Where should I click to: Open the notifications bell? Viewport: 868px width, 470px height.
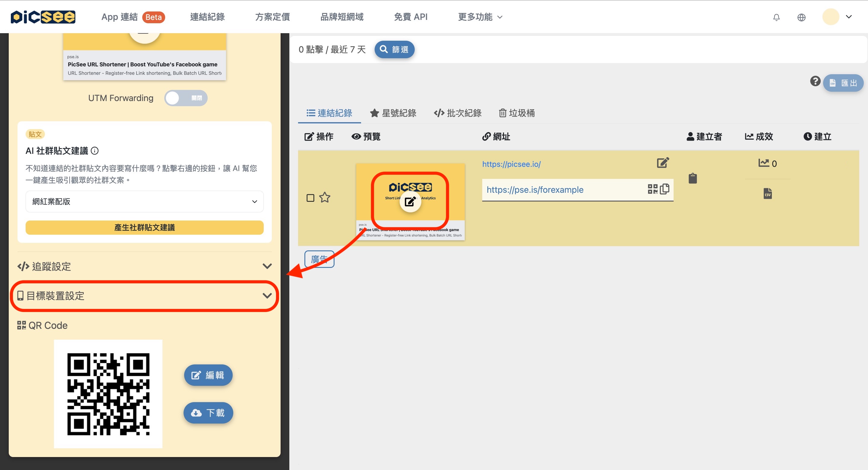776,17
